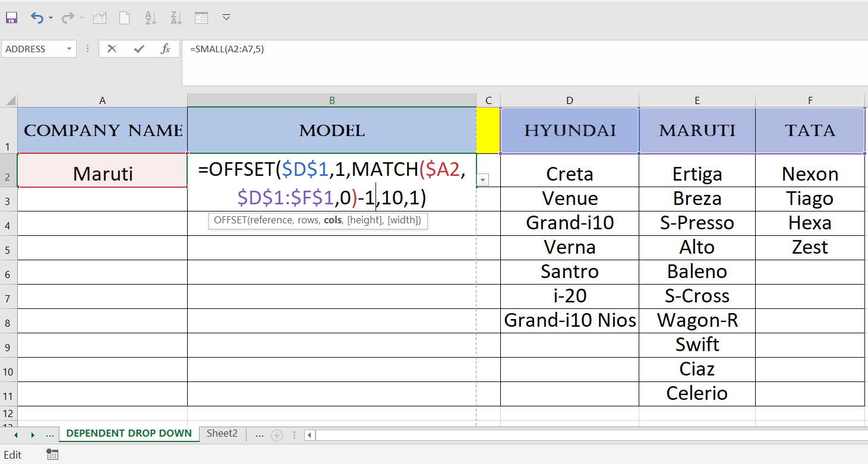This screenshot has width=868, height=464.
Task: Click the COMPANY NAME header cell
Action: 102,131
